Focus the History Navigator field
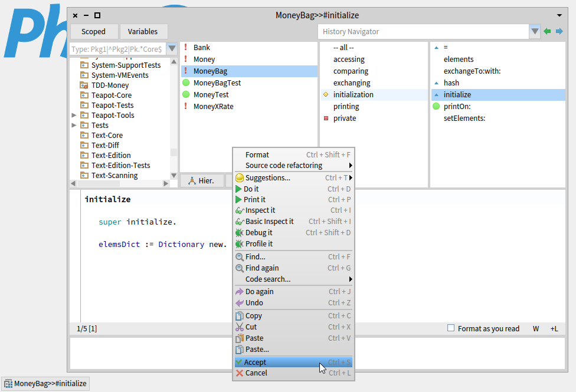 point(423,32)
